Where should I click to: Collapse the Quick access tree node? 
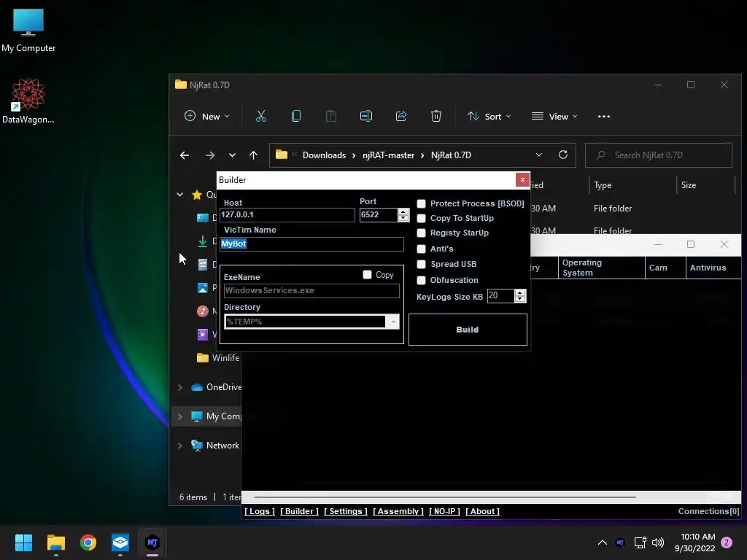[179, 194]
